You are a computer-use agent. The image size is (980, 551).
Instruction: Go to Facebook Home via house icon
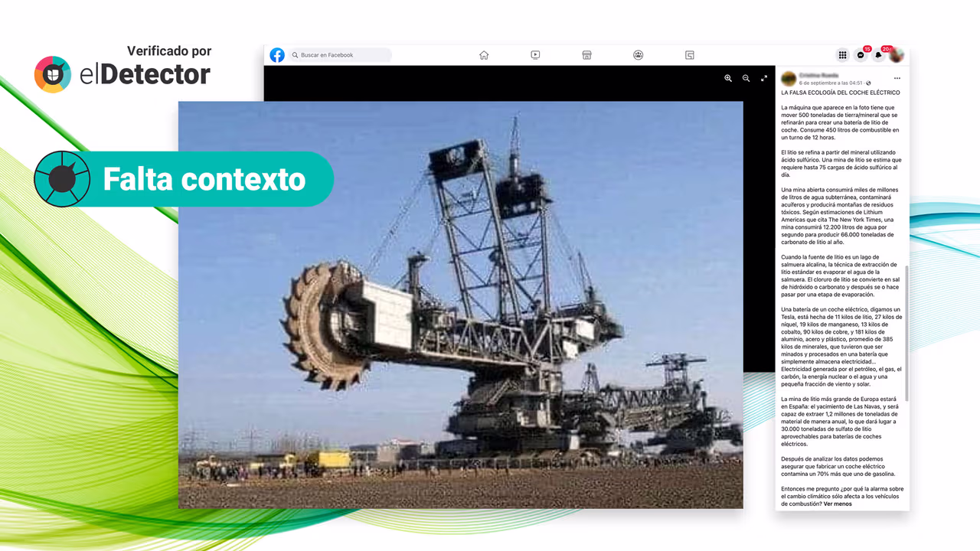pos(484,55)
